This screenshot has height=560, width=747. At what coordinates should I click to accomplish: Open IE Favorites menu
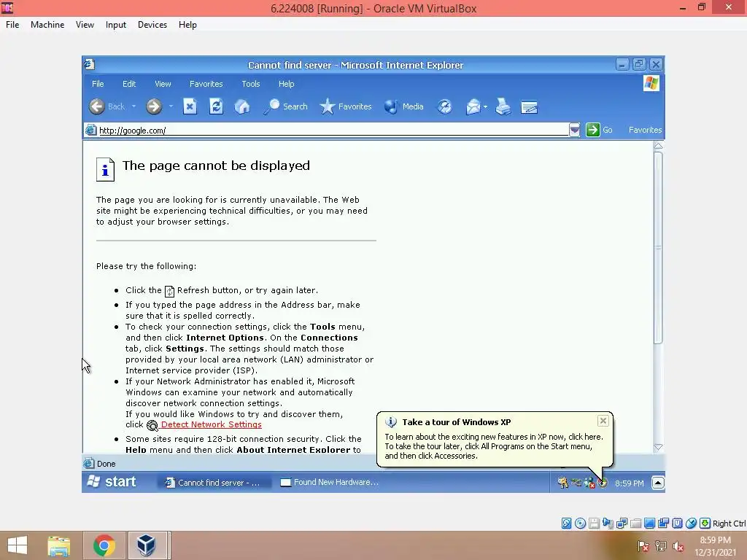click(x=206, y=84)
